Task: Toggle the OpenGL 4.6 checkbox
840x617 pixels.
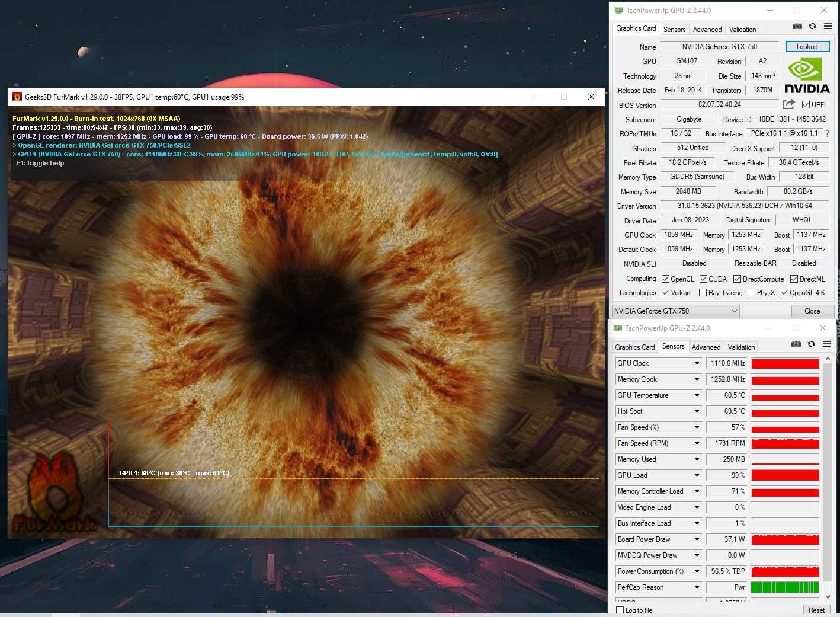Action: pyautogui.click(x=784, y=293)
